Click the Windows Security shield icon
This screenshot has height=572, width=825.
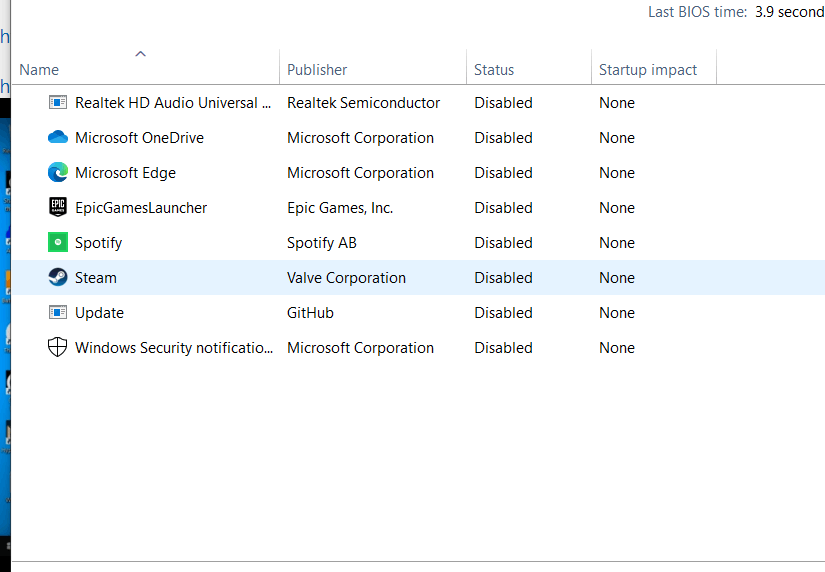click(x=58, y=348)
